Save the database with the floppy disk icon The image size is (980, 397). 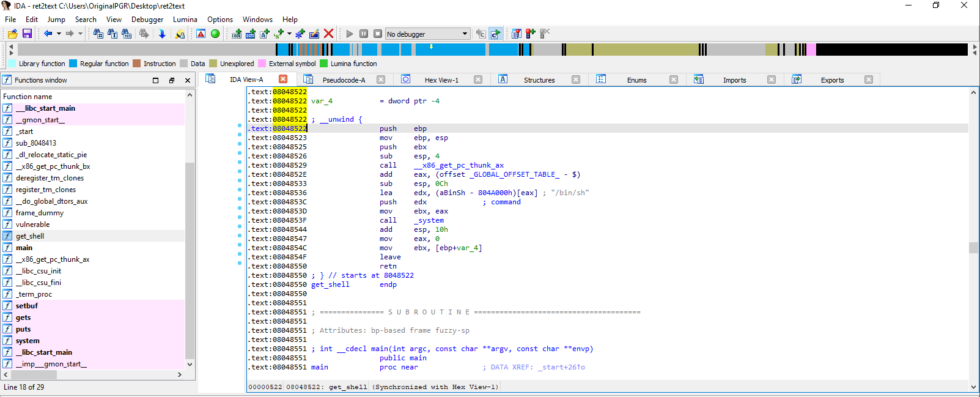[x=27, y=34]
